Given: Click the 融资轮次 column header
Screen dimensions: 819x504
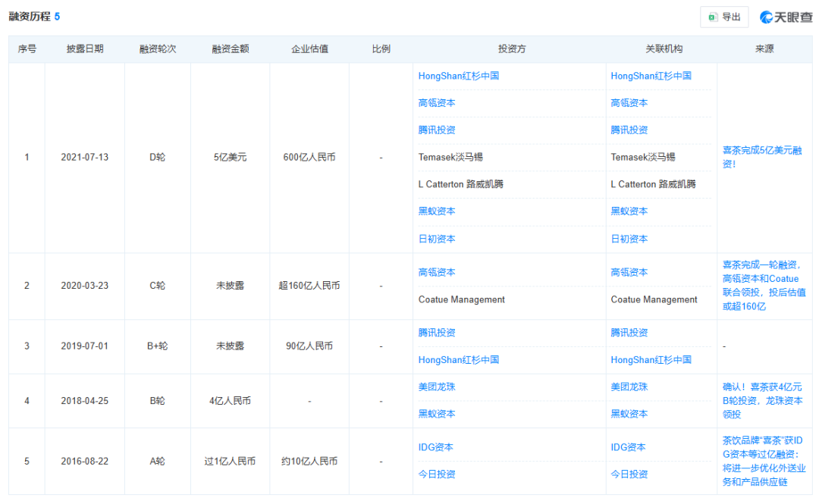Looking at the screenshot, I should [x=157, y=49].
